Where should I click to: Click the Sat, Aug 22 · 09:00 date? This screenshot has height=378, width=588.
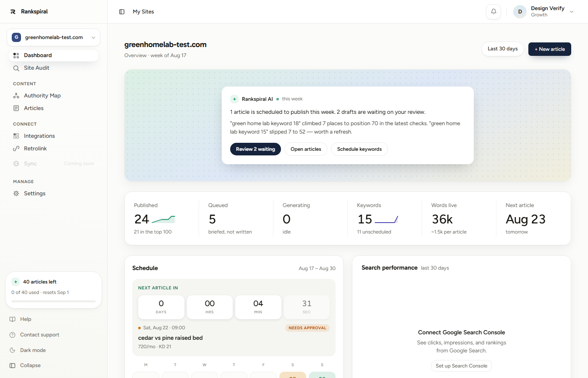coord(164,328)
